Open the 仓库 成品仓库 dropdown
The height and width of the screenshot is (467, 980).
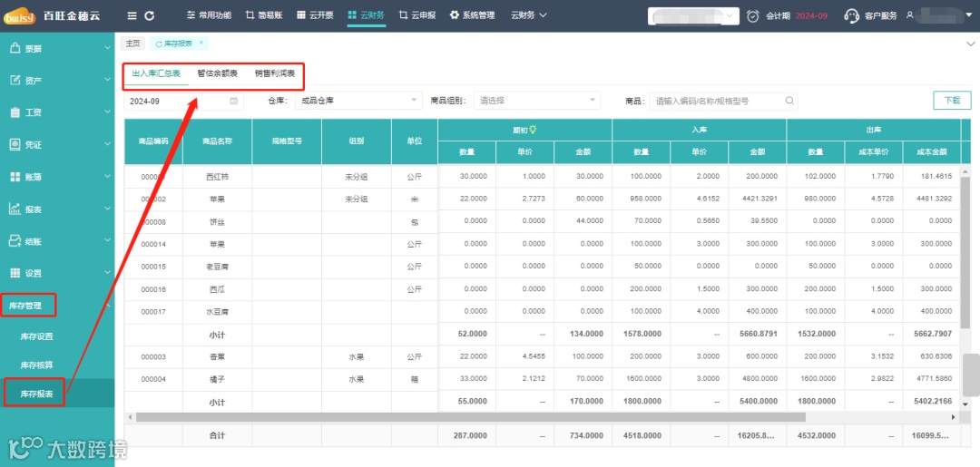[358, 101]
